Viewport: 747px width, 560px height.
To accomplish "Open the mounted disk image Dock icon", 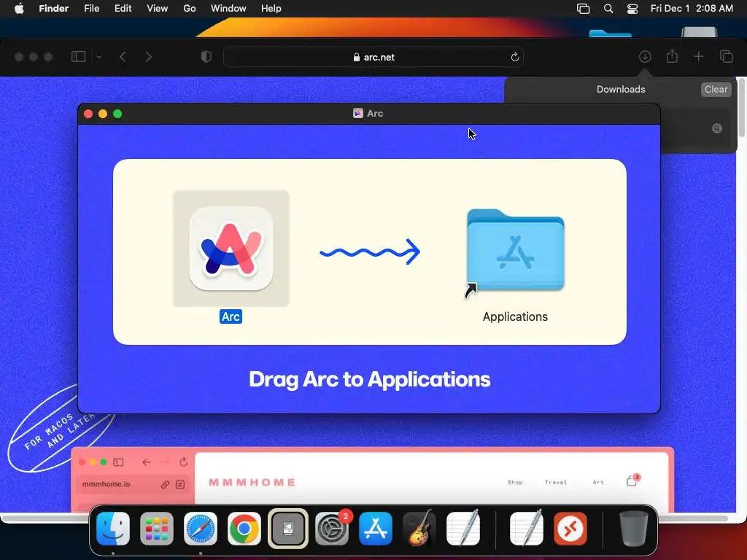I will coord(288,529).
